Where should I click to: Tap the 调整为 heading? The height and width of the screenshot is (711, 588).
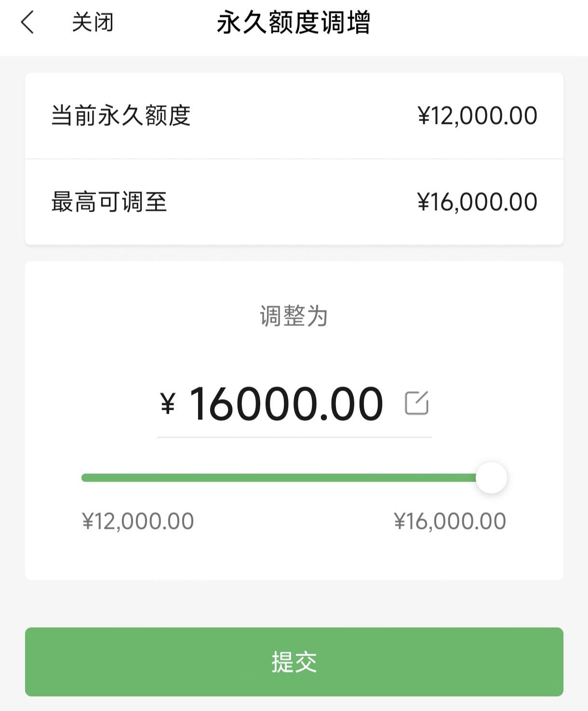(294, 316)
